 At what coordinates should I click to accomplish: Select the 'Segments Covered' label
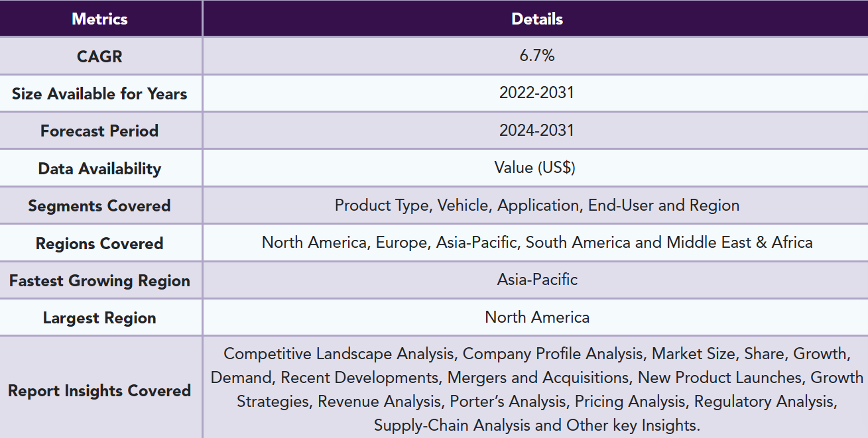click(x=99, y=206)
